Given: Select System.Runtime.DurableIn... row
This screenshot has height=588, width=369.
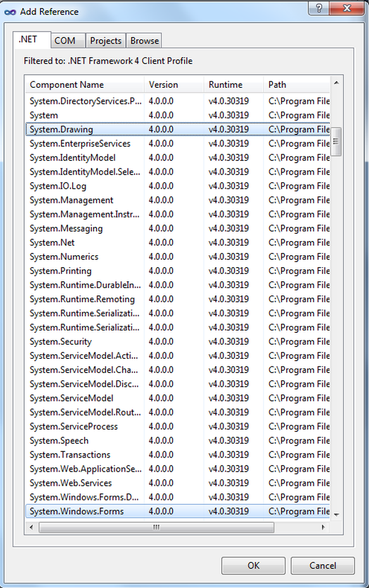Looking at the screenshot, I should tap(178, 285).
